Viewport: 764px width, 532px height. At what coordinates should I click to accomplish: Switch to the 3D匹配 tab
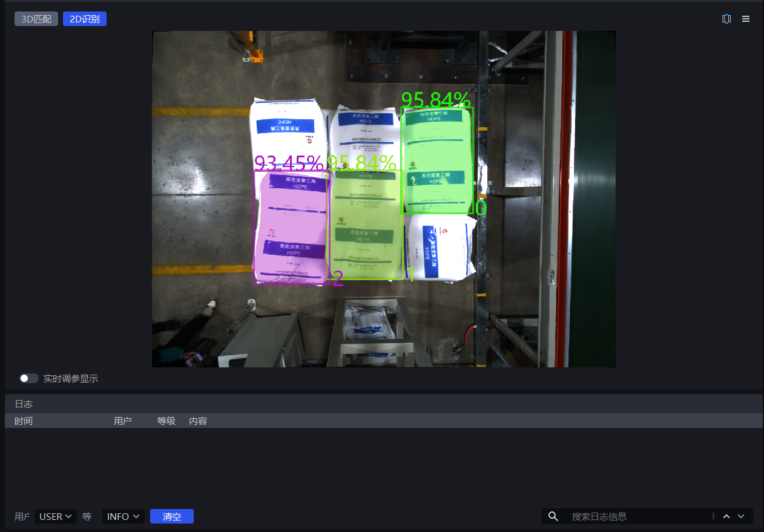click(36, 19)
